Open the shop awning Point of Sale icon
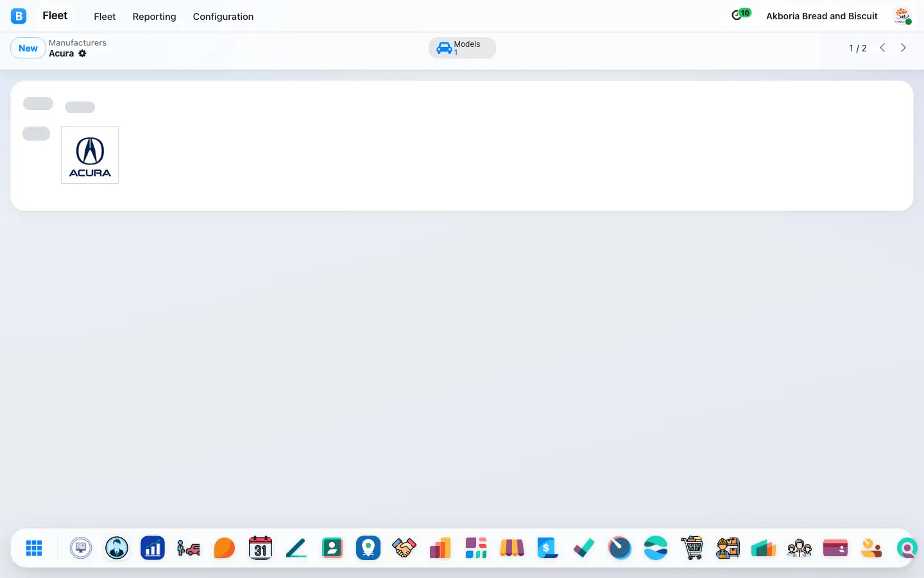 512,548
